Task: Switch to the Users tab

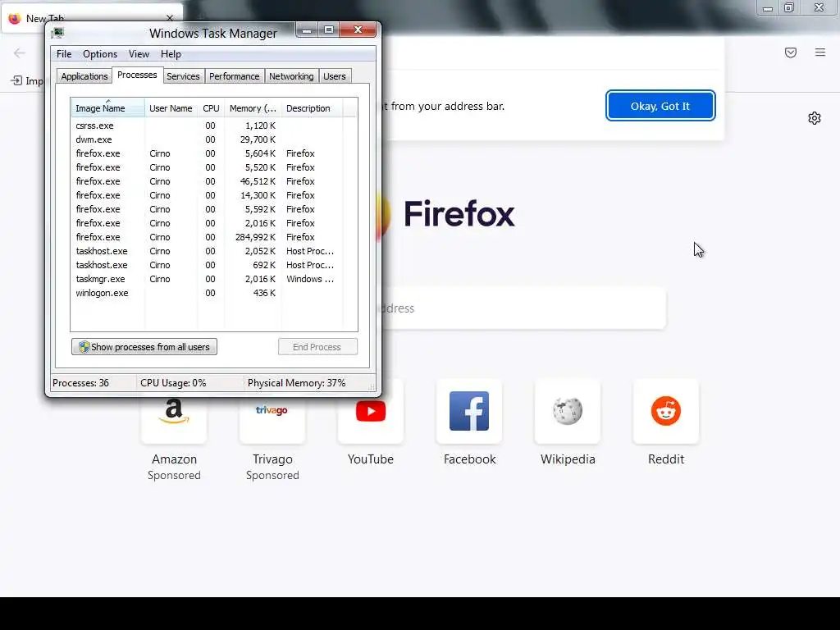Action: pos(335,76)
